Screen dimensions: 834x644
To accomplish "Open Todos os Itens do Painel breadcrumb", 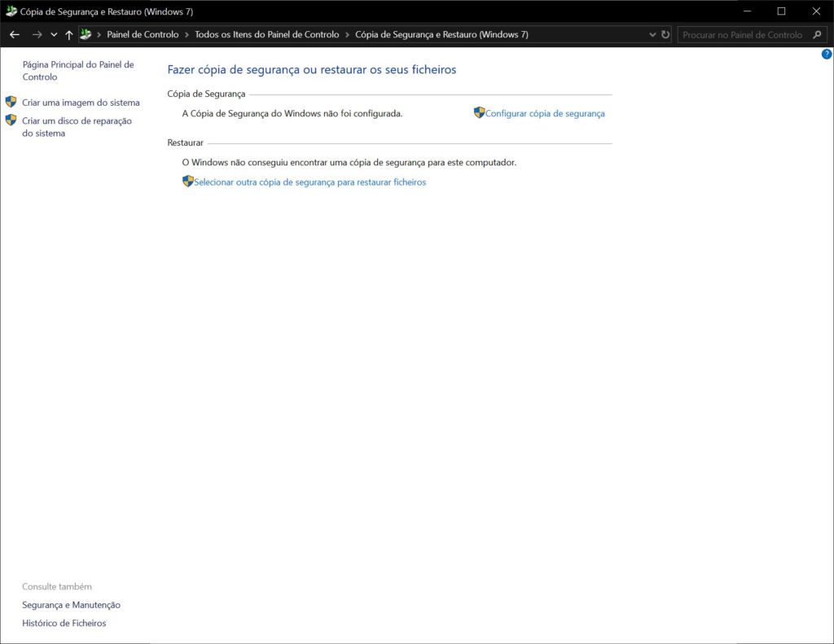I will pos(266,34).
